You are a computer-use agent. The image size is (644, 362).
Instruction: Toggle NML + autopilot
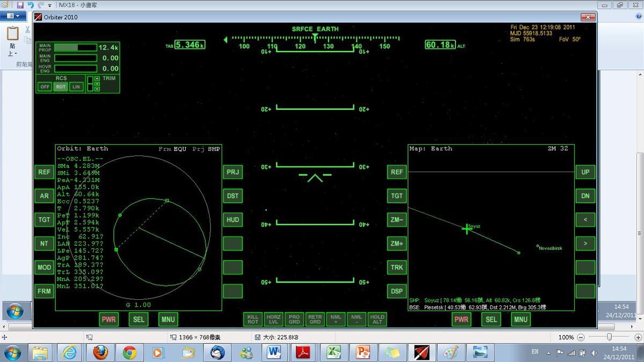click(x=336, y=319)
